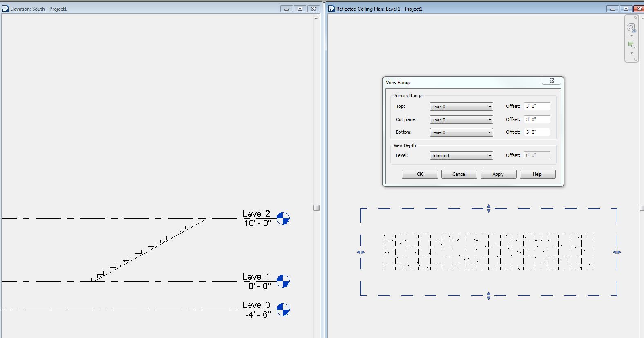Click the "0' - 0"" elevation value under Level 1
This screenshot has height=338, width=644.
coord(259,286)
